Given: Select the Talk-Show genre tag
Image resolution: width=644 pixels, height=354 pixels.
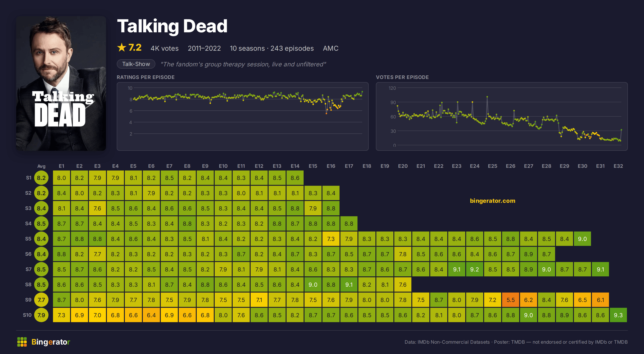Looking at the screenshot, I should [x=136, y=64].
